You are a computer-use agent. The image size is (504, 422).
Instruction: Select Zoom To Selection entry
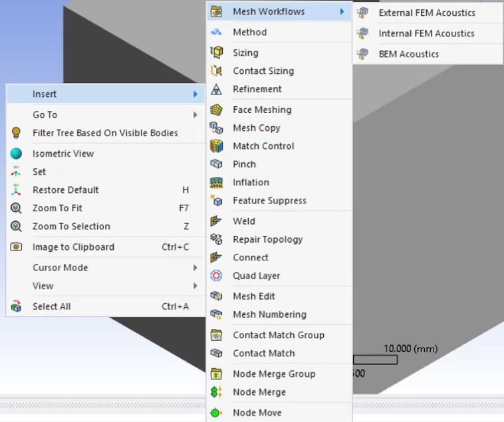pos(106,227)
